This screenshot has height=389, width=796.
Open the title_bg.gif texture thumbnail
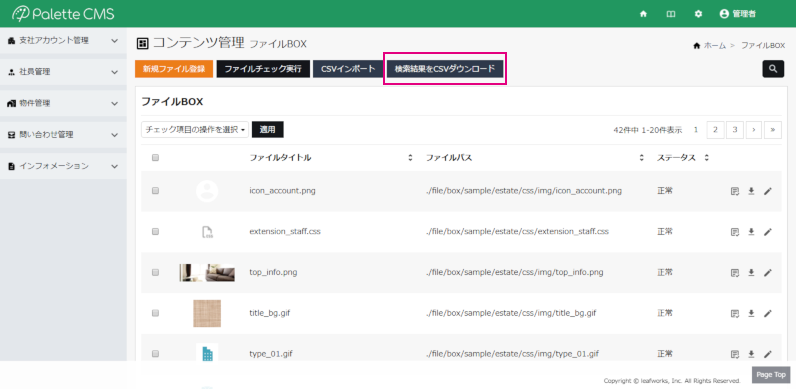[x=207, y=313]
